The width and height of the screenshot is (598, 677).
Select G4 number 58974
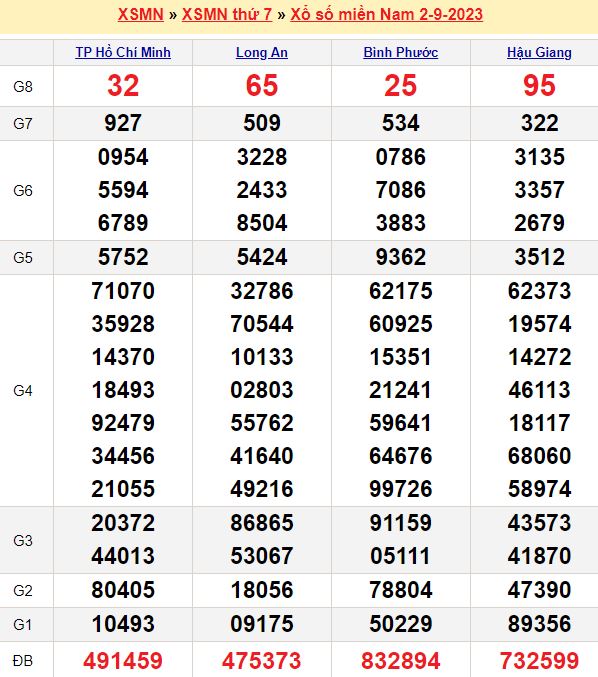(539, 489)
